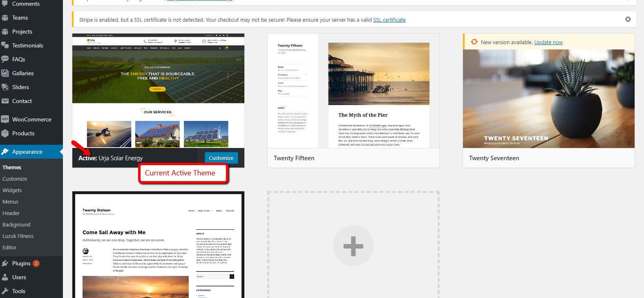Click the Tools wrench icon
Screen dimensions: 644x298
(5, 291)
